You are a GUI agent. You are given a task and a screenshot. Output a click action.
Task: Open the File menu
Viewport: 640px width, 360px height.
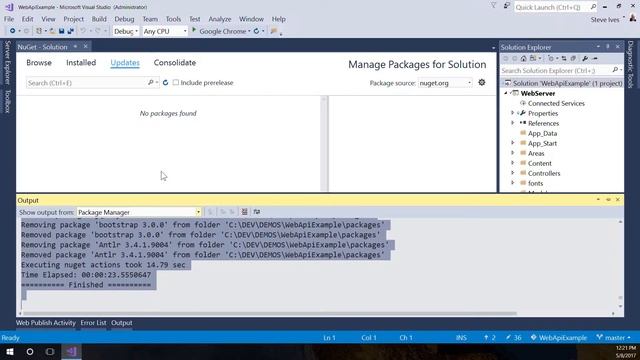pos(9,19)
